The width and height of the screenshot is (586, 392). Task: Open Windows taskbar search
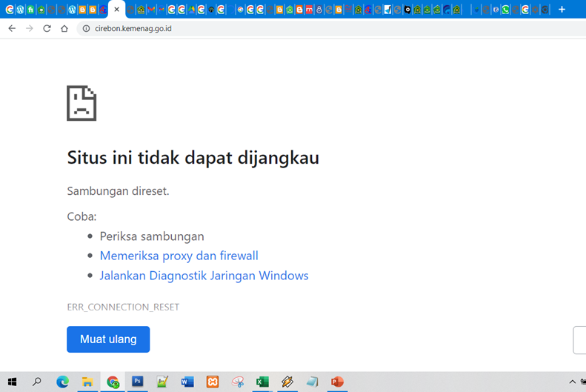click(36, 382)
